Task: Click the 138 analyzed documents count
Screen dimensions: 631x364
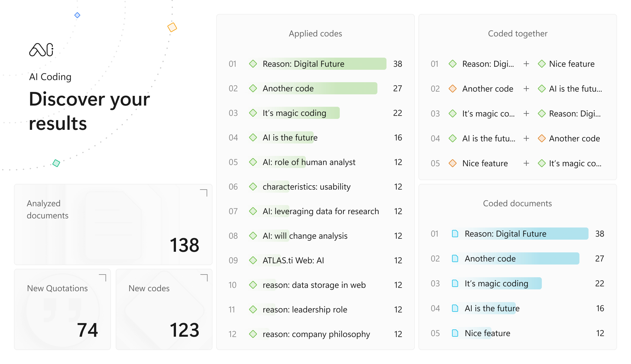Action: coord(184,245)
